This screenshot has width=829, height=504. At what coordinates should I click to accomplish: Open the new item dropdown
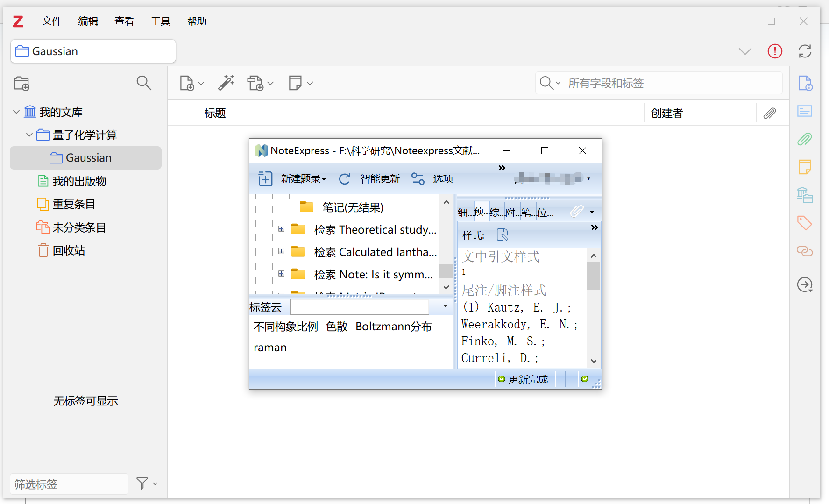pos(192,84)
